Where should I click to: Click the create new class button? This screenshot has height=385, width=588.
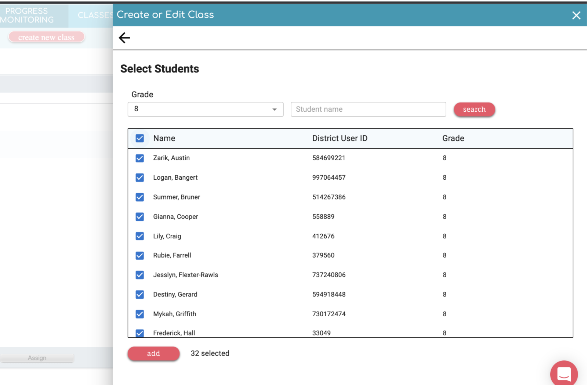click(x=46, y=37)
